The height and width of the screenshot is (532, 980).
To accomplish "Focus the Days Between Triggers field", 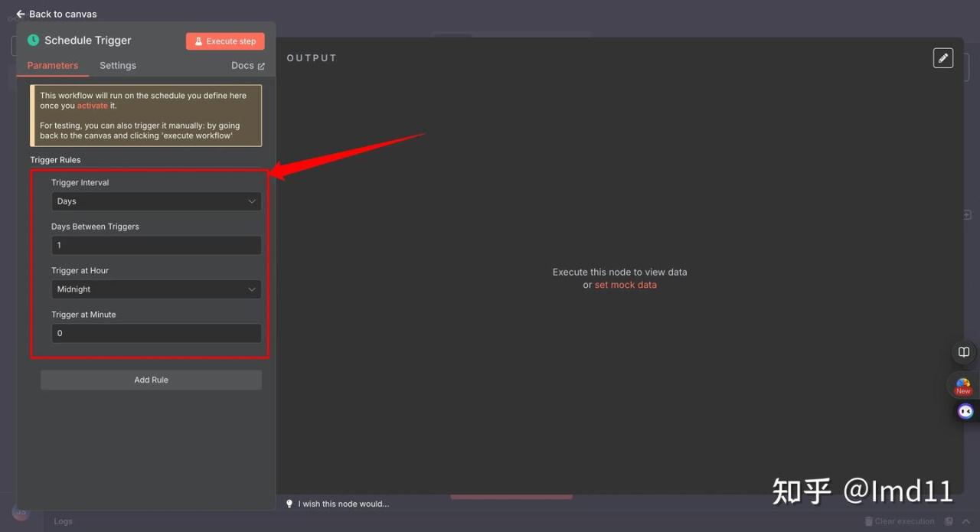I will (156, 246).
